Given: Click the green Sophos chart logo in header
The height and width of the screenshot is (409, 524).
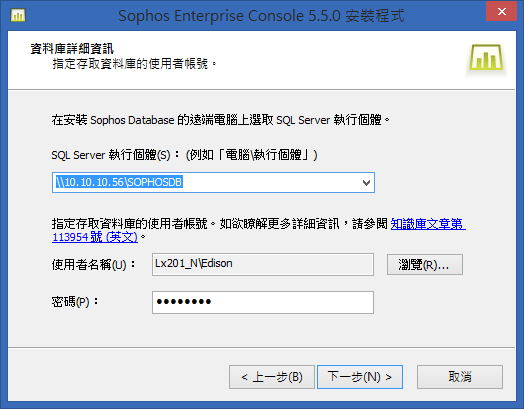Looking at the screenshot, I should point(486,57).
